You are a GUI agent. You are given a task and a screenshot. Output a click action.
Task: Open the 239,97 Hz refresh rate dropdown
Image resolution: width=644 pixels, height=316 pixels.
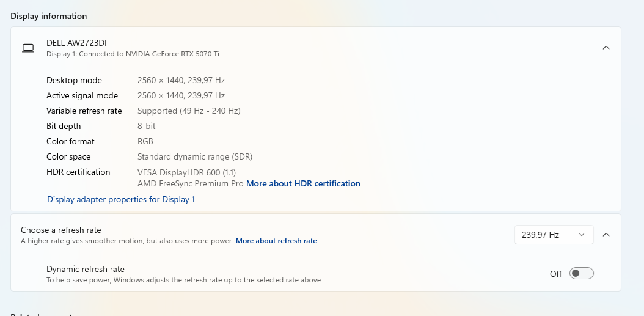click(x=554, y=235)
